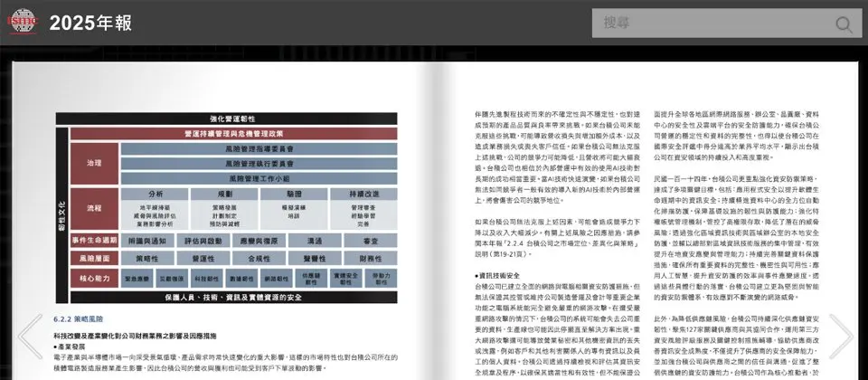Click the TSMC logo in the header
Image resolution: width=868 pixels, height=380 pixels.
(x=23, y=21)
